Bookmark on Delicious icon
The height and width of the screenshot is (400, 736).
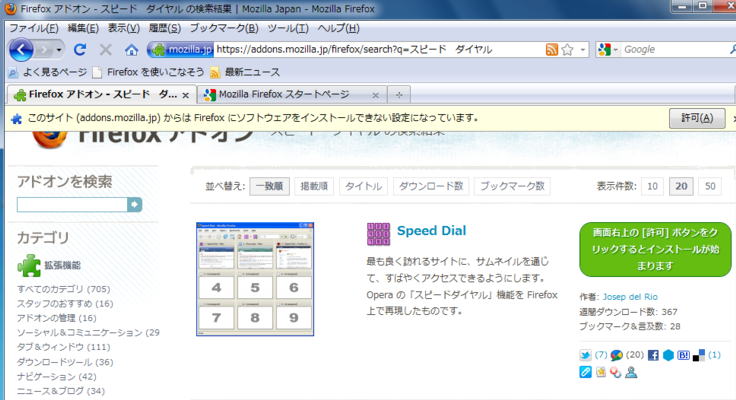[x=698, y=355]
